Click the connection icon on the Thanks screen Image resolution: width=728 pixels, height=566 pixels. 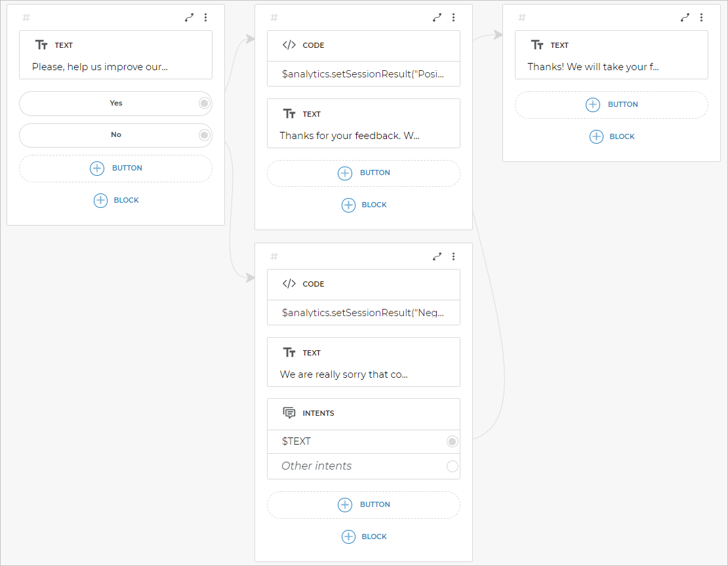(685, 18)
